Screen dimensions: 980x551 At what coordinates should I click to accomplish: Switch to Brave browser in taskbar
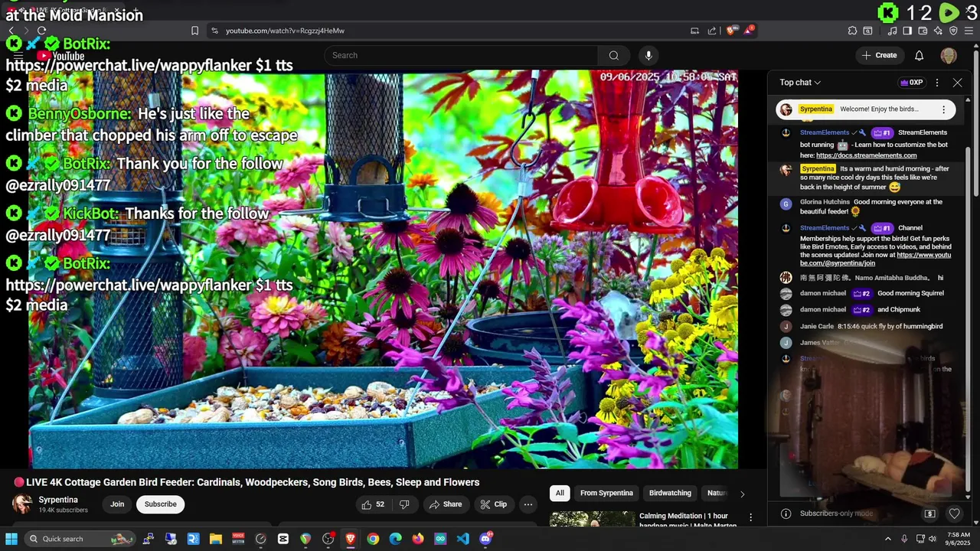[x=351, y=539]
